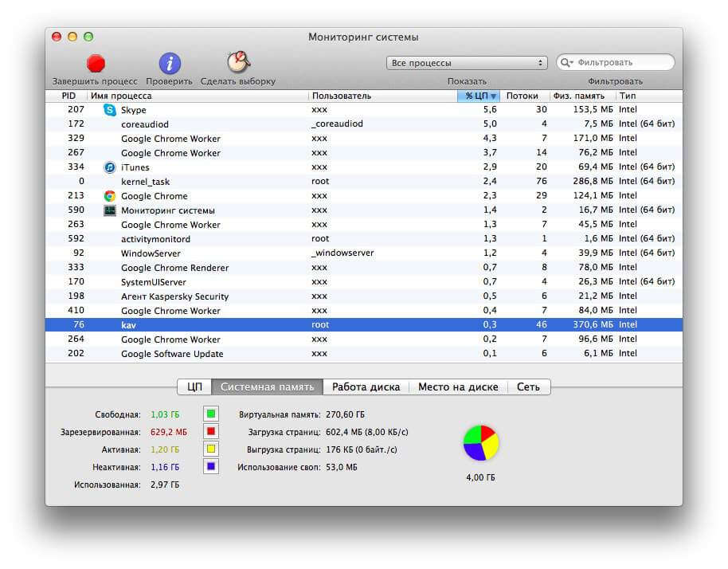The image size is (728, 569).
Task: Click the iTunes icon in row 334
Action: [x=110, y=167]
